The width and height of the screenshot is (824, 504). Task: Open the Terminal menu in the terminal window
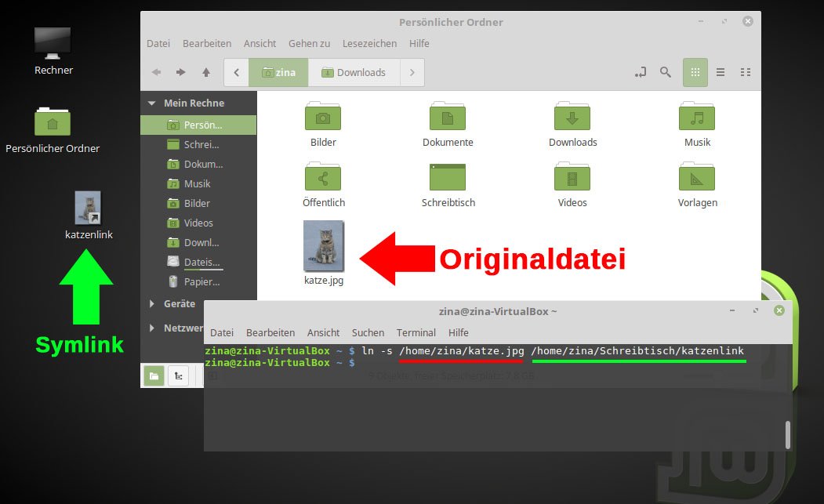tap(416, 332)
